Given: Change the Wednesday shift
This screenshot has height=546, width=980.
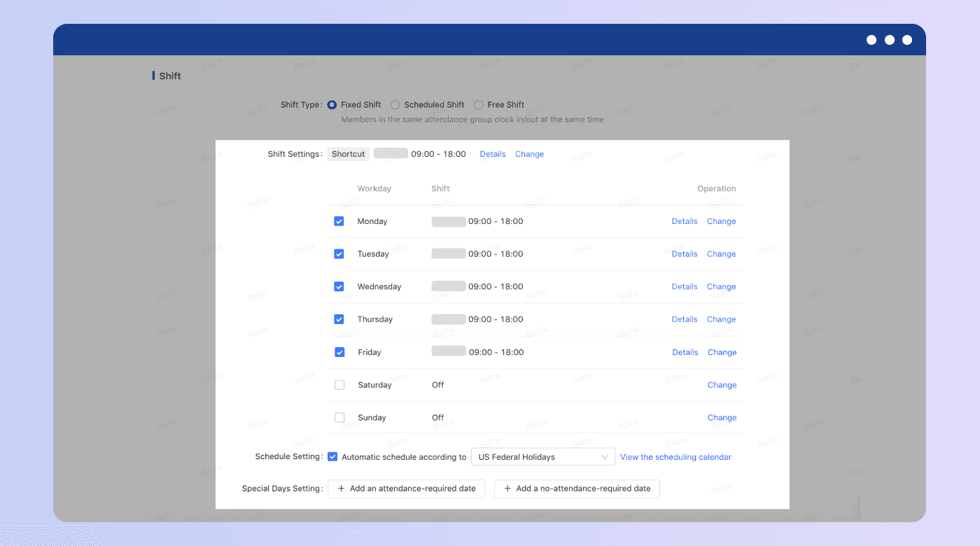Looking at the screenshot, I should point(721,286).
